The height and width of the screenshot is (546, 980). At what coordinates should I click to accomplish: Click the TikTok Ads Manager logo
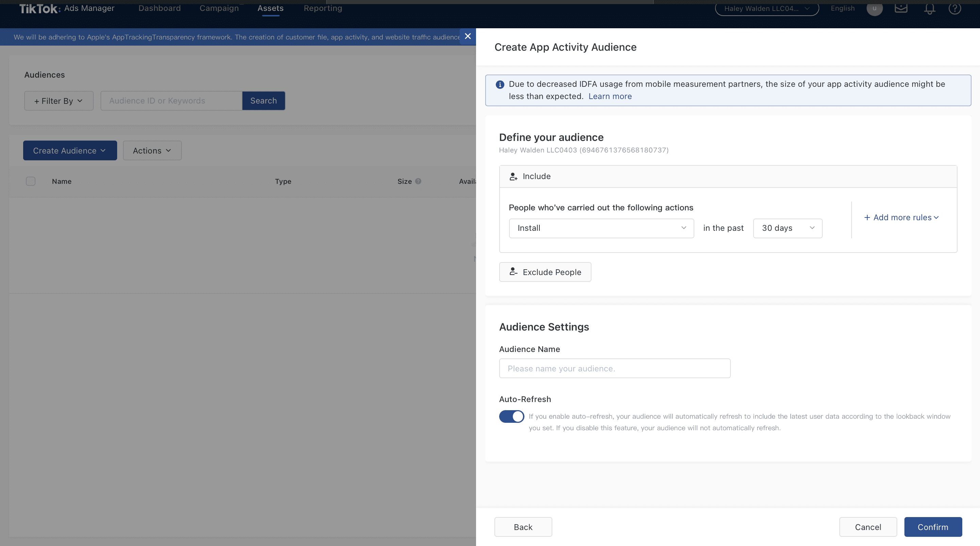click(67, 9)
